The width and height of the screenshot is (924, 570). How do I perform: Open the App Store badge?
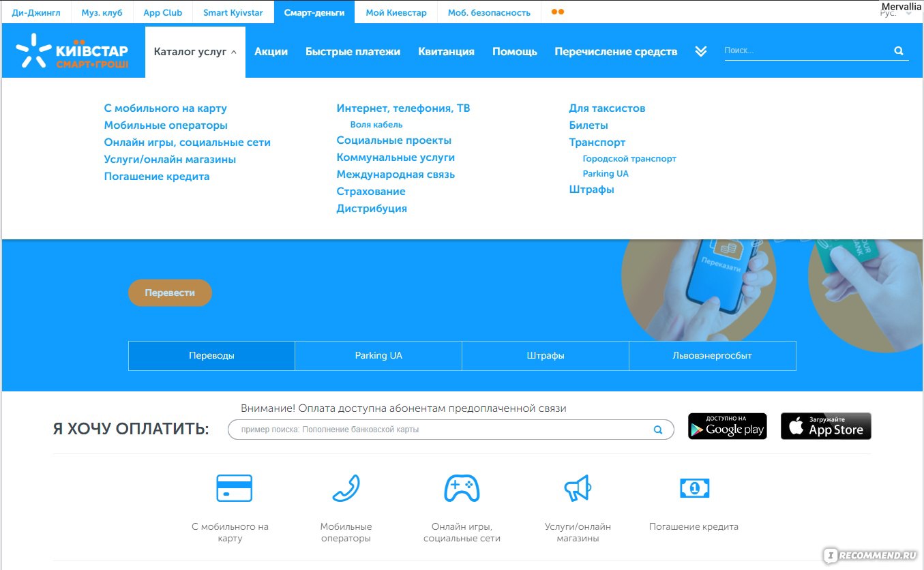pyautogui.click(x=826, y=426)
